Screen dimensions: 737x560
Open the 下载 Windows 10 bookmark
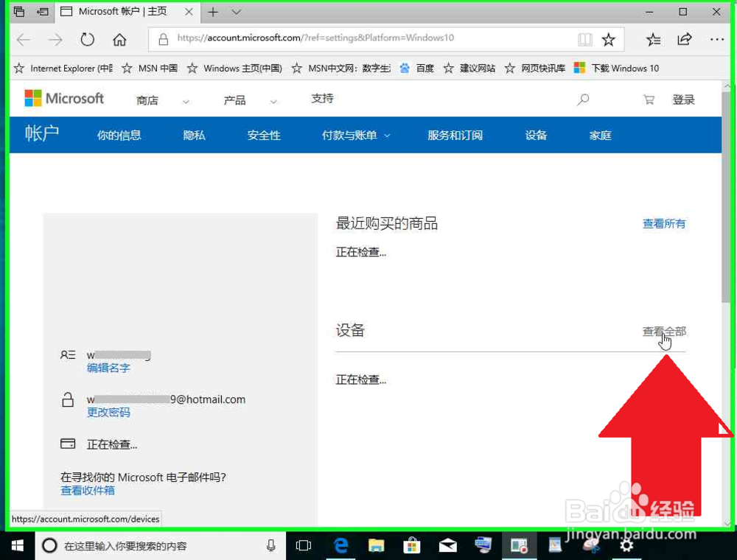[x=617, y=69]
